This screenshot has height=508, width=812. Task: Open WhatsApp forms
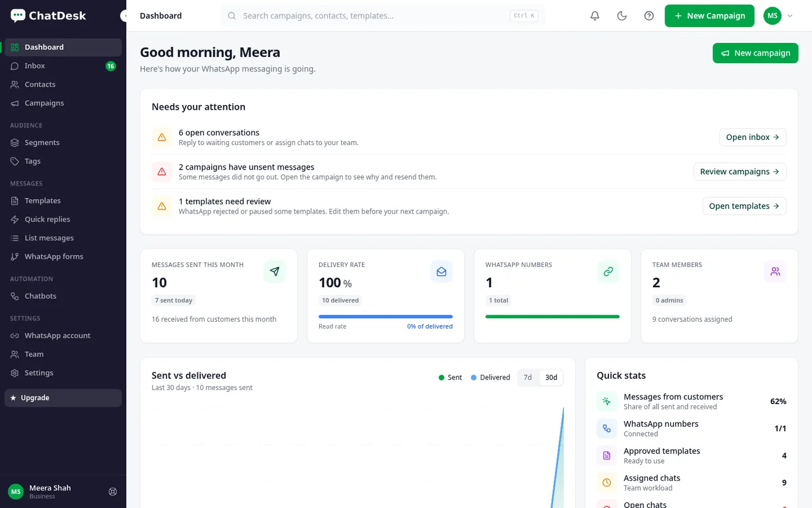[x=63, y=256]
